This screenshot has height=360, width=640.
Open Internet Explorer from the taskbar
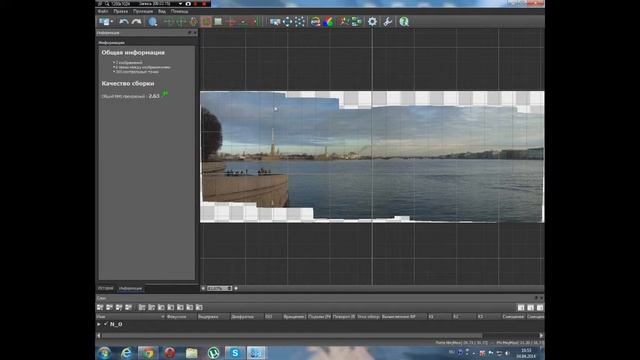click(126, 353)
